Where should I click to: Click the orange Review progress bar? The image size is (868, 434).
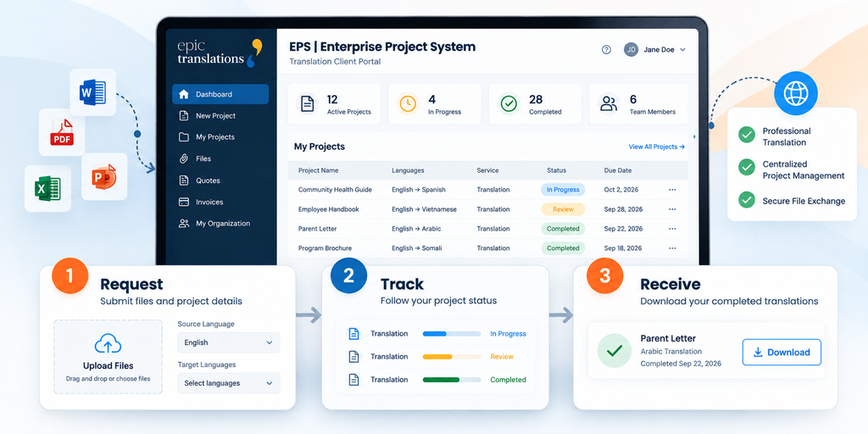(x=452, y=357)
